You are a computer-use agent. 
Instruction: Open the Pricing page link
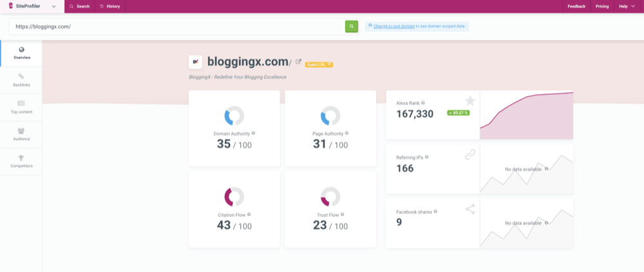click(x=602, y=6)
